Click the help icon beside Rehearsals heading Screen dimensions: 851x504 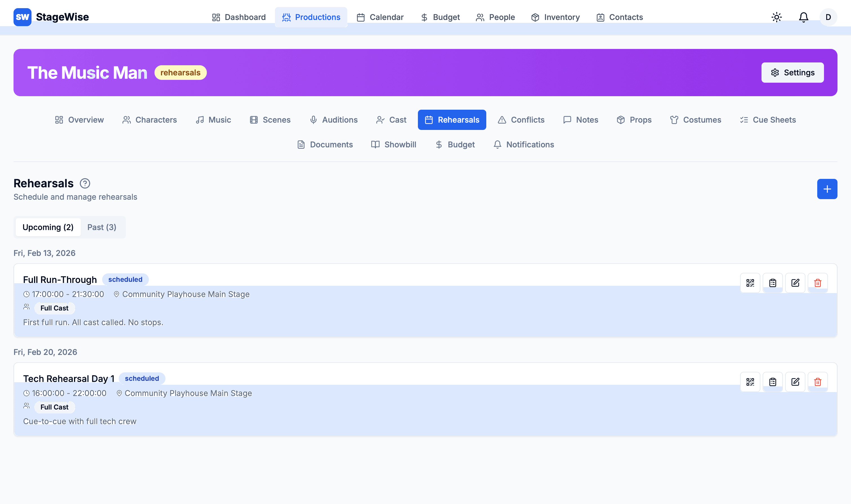[x=85, y=183]
